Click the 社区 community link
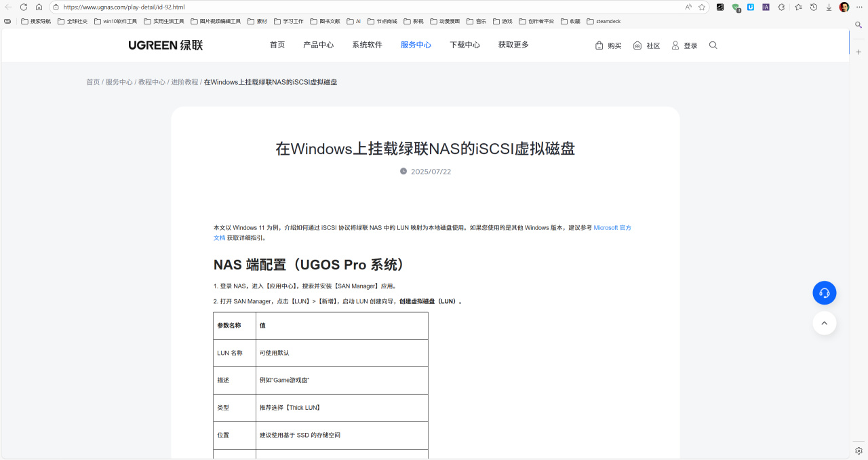 pyautogui.click(x=646, y=45)
